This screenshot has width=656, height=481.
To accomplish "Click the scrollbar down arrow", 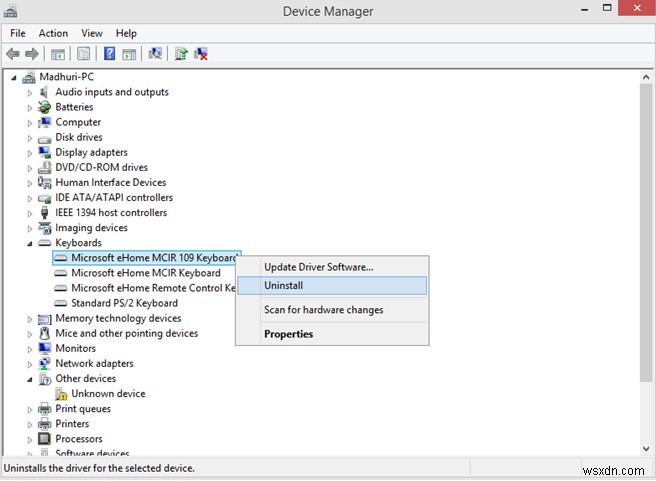I will coord(646,448).
